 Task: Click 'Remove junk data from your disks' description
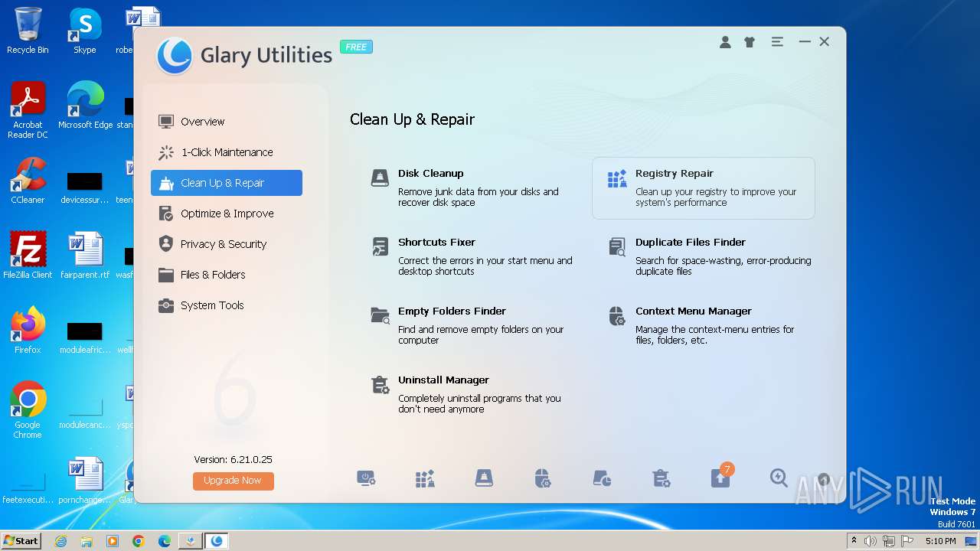479,197
